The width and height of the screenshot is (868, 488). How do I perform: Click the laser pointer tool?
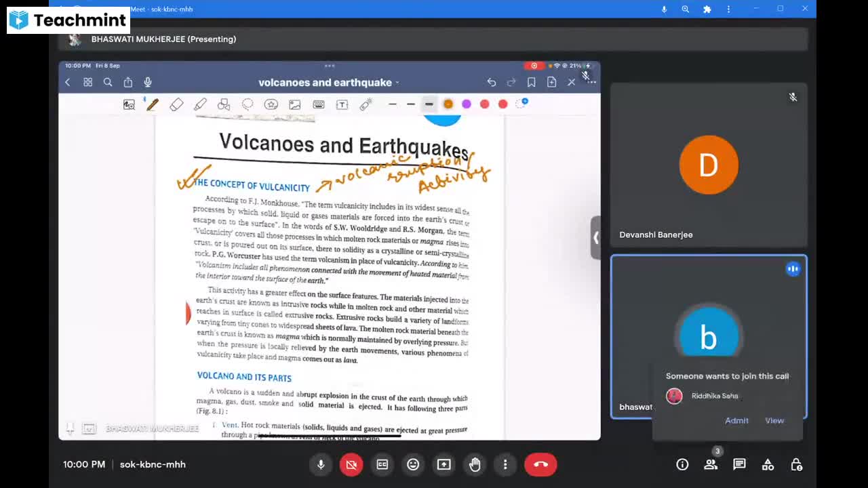[x=366, y=104]
